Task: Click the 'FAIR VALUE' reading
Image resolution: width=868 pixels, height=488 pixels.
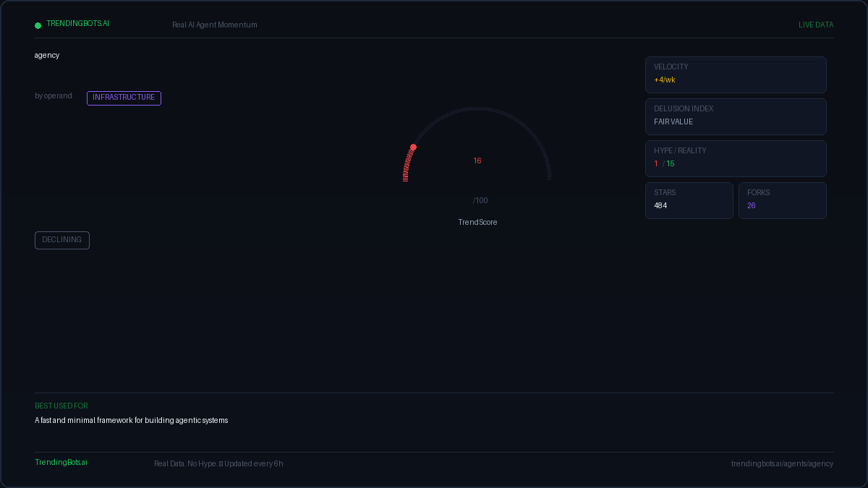Action: (673, 122)
